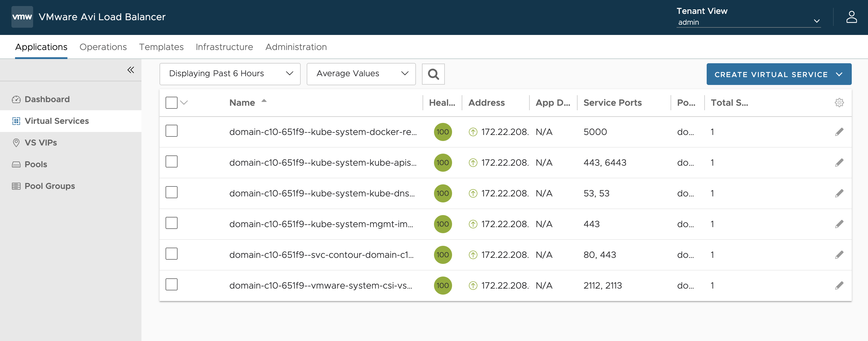Expand the Average Values dropdown
Screen dimensions: 868x341
coord(361,74)
